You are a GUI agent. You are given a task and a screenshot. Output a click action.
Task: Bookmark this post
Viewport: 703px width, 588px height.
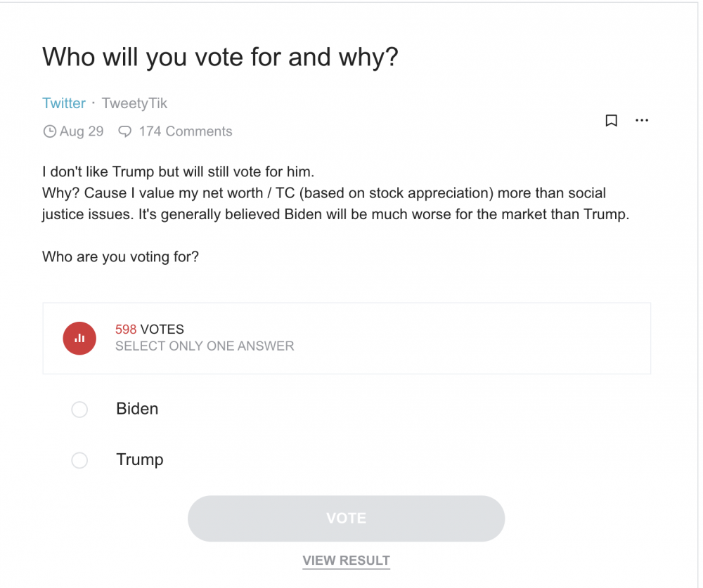point(611,121)
